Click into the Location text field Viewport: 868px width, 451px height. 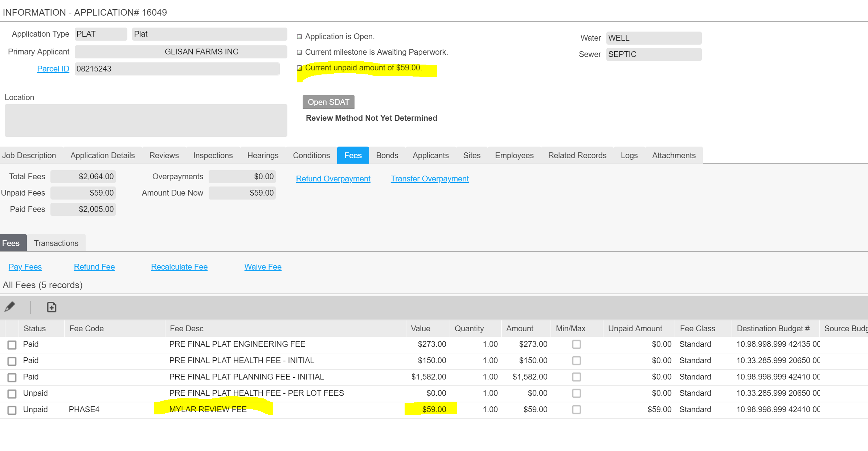point(146,120)
